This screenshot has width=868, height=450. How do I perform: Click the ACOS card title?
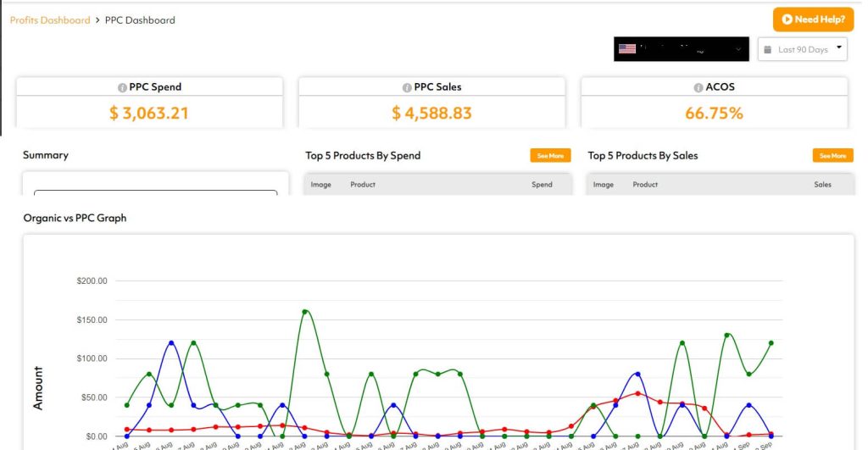click(720, 87)
